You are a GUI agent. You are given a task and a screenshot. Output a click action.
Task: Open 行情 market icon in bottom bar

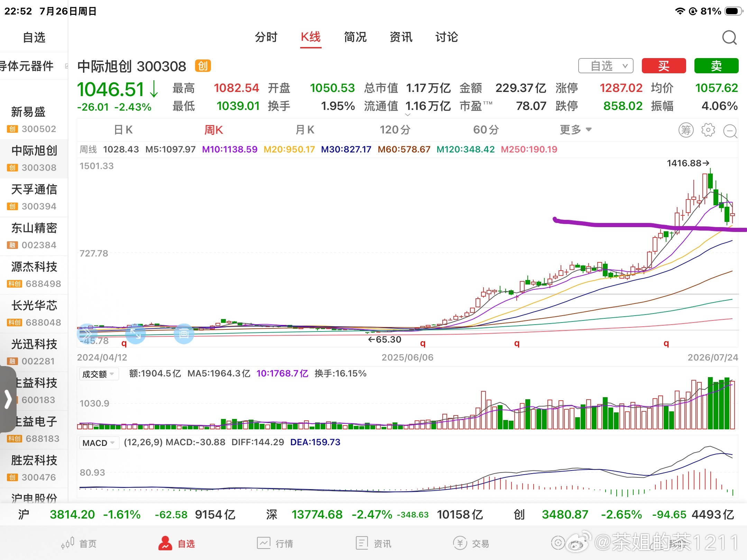click(264, 543)
